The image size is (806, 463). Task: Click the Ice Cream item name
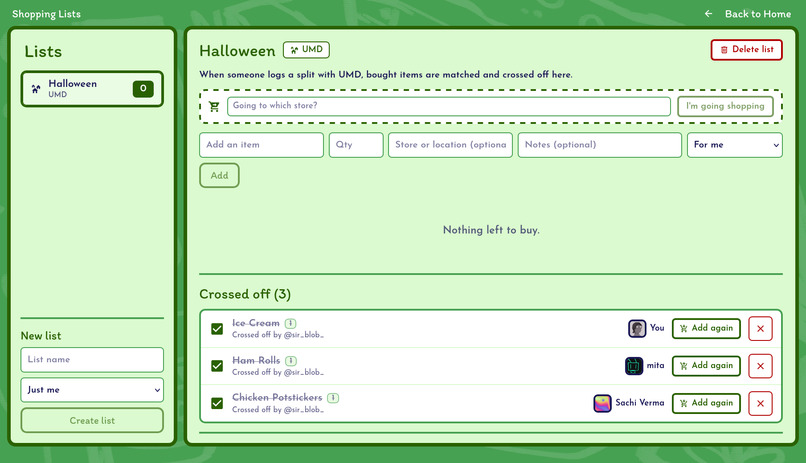pos(255,323)
